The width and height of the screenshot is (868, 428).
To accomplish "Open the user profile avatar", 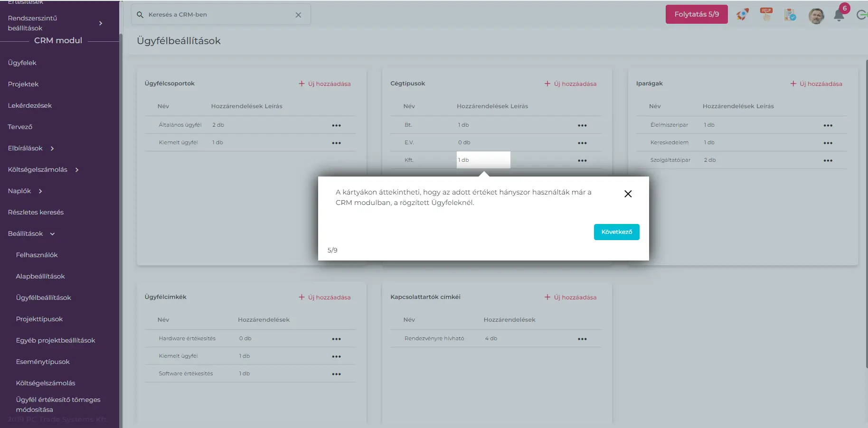I will click(x=816, y=16).
